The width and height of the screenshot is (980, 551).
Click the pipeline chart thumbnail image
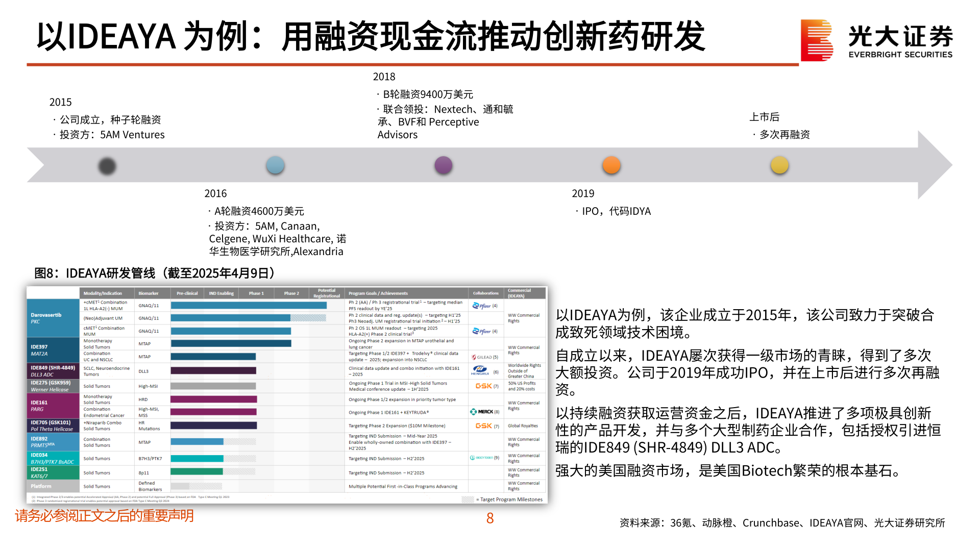287,395
